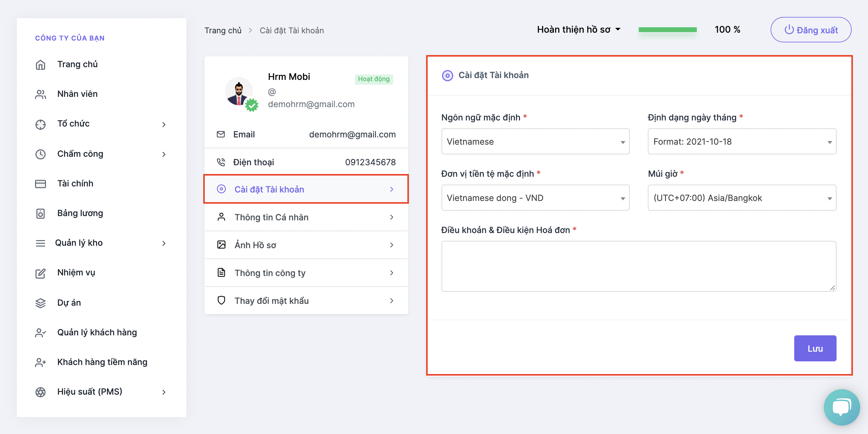Click the Hrm Mobi avatar picture
The width and height of the screenshot is (868, 434).
[239, 91]
